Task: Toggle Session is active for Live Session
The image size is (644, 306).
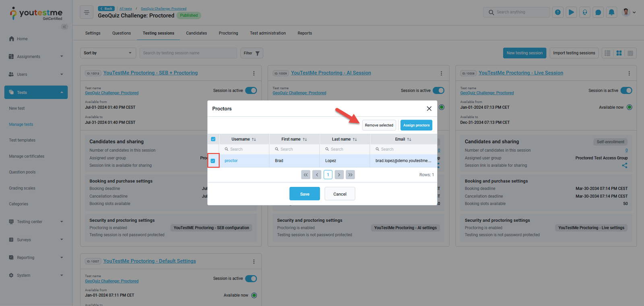Action: pos(626,91)
